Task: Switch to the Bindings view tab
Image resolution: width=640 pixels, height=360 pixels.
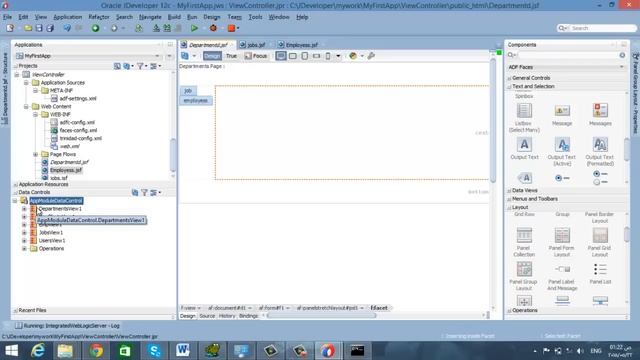Action: coord(248,316)
